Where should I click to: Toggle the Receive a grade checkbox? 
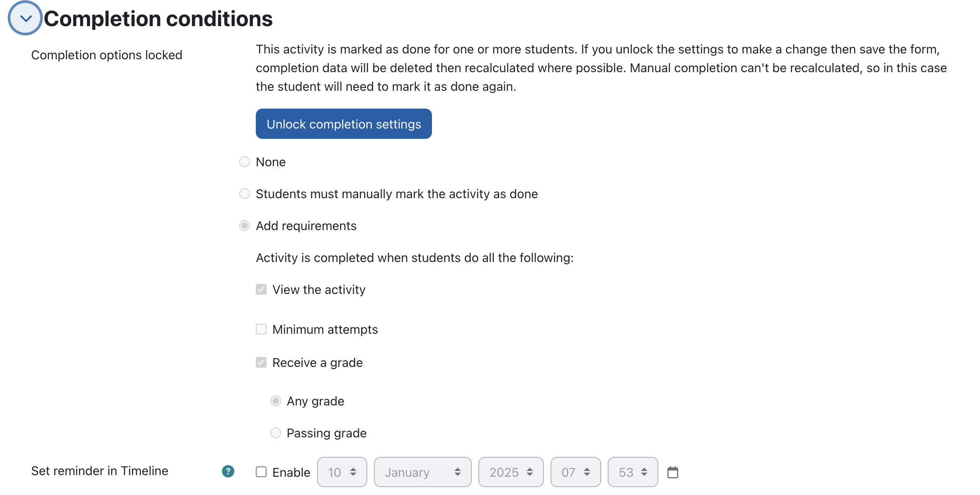tap(261, 362)
